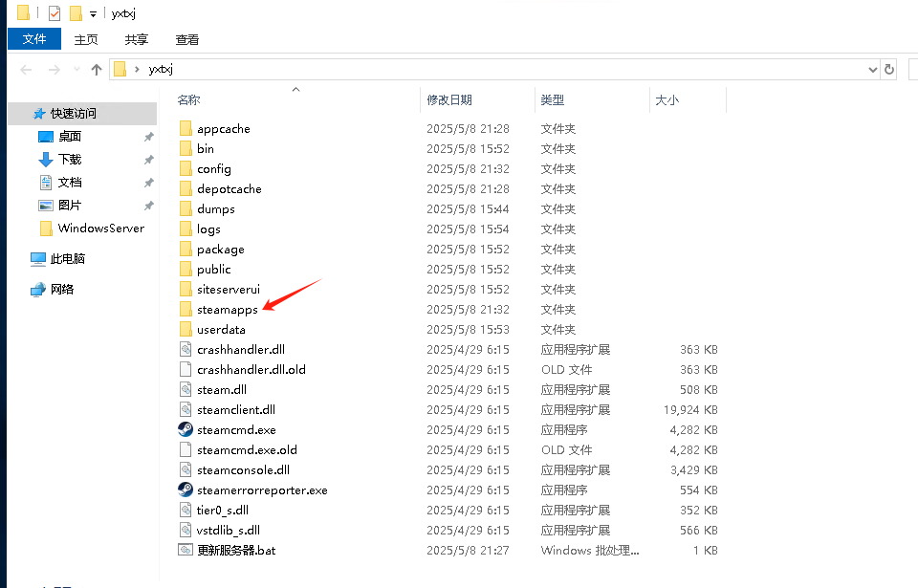The width and height of the screenshot is (918, 588).
Task: Open the Customize Quick Access Toolbar dropdown
Action: pos(93,14)
